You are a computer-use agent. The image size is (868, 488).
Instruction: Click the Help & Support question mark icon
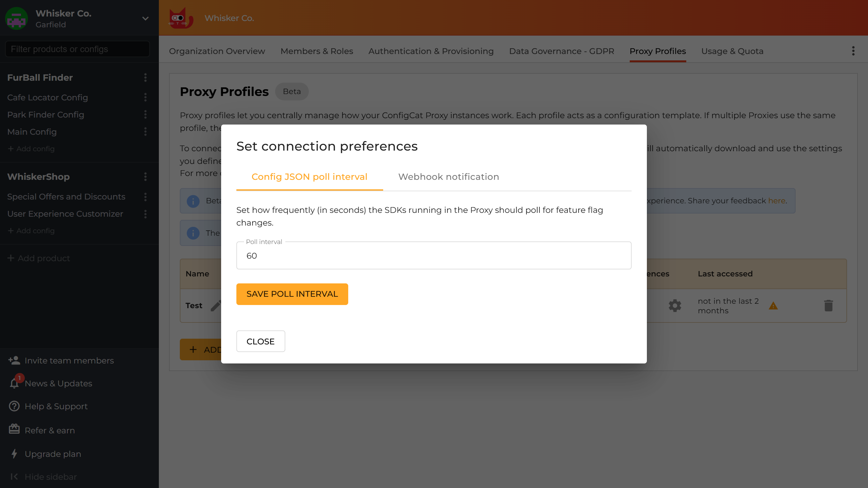click(x=14, y=406)
